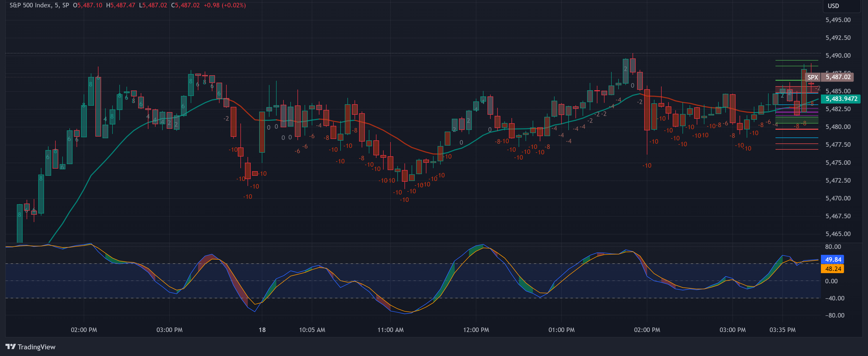Click the orange 48.24 signal value label
Screen dimensions: 868x356
[x=833, y=269]
